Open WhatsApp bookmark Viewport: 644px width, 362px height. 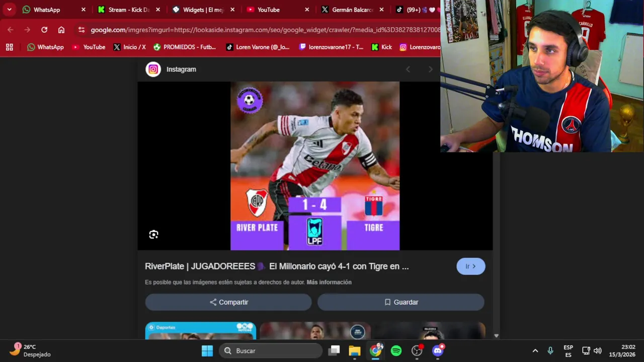[x=45, y=47]
